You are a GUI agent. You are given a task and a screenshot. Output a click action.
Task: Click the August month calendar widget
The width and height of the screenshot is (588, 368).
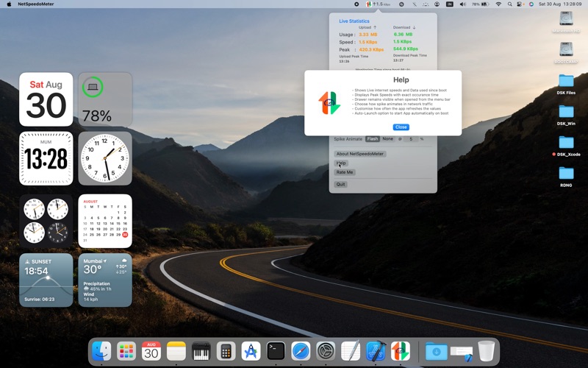[x=105, y=222]
